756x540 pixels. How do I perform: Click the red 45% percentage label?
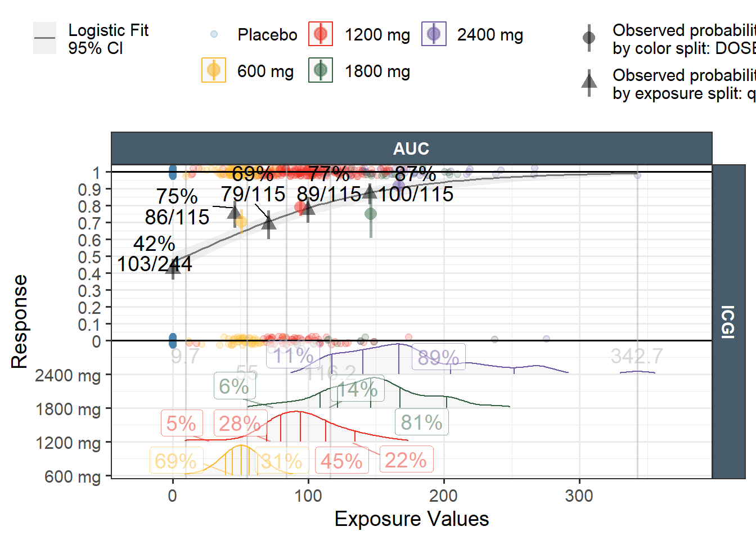(341, 461)
